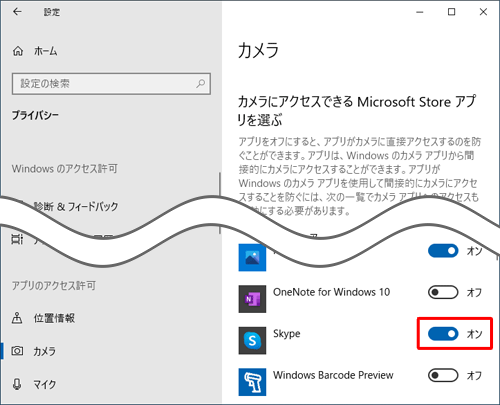The image size is (500, 405).
Task: Open 診断 & フィードバック settings
Action: pos(76,206)
